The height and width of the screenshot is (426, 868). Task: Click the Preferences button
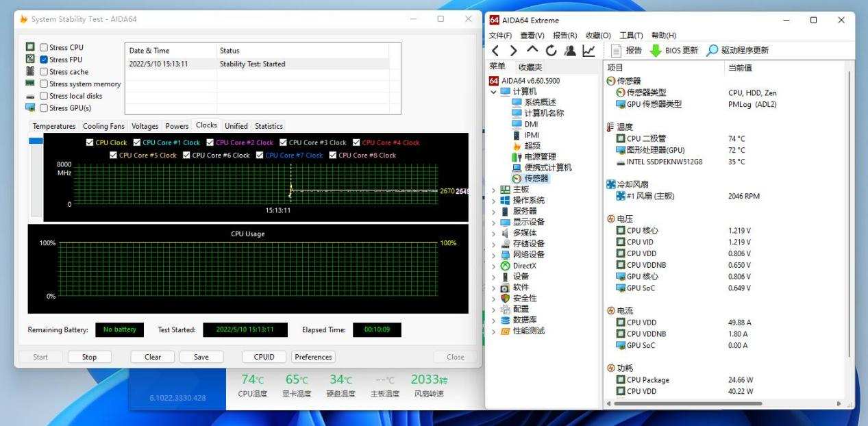313,357
